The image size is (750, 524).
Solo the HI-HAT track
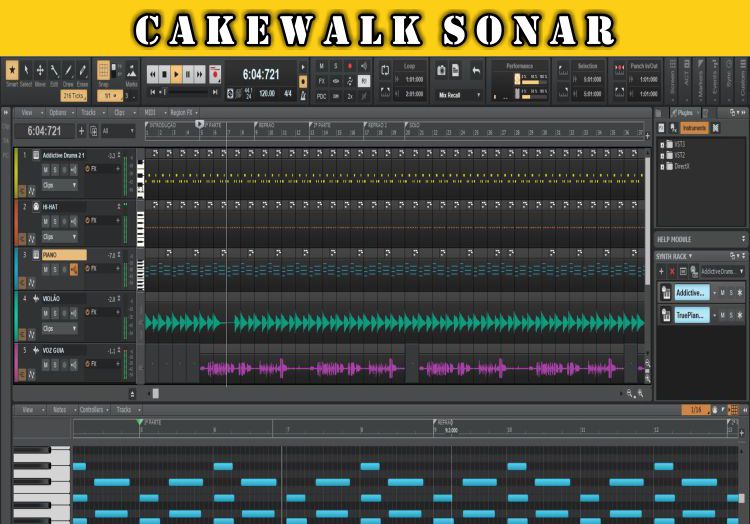pos(55,221)
